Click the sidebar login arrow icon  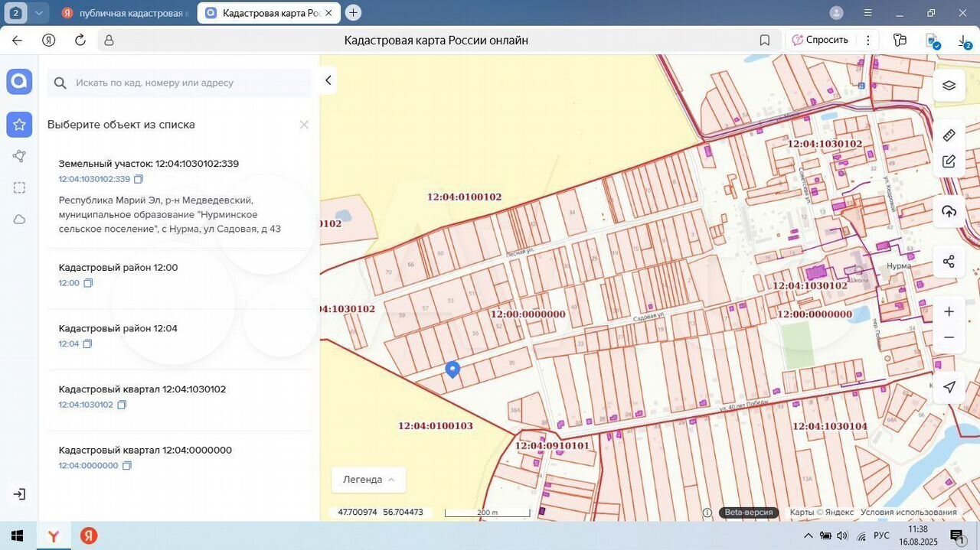[x=19, y=494]
